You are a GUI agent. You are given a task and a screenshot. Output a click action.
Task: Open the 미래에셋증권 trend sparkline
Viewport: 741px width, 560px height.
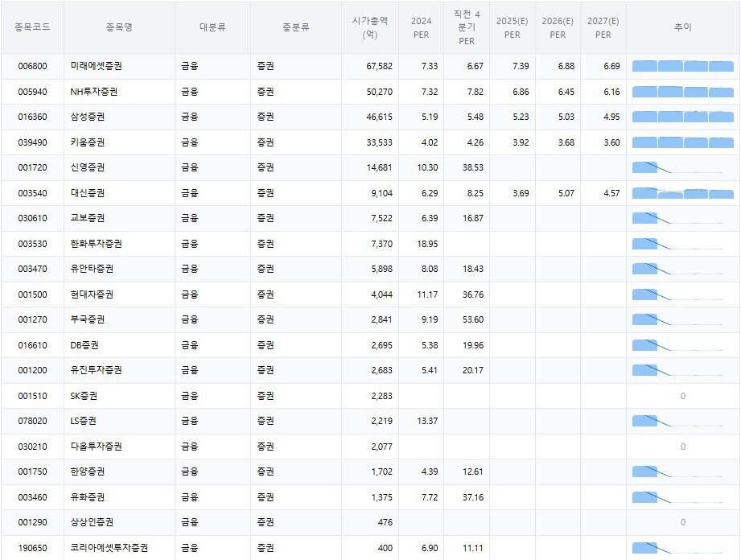pos(683,66)
